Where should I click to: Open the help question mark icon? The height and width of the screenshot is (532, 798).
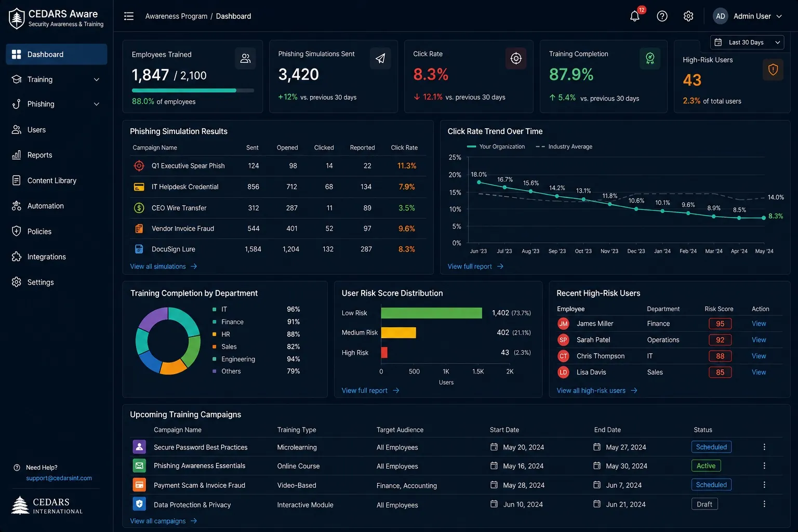coord(662,16)
